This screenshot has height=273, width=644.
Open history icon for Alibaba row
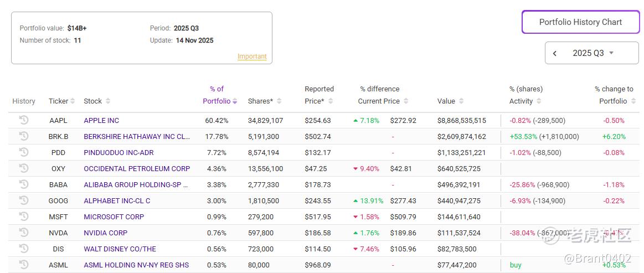pos(23,184)
